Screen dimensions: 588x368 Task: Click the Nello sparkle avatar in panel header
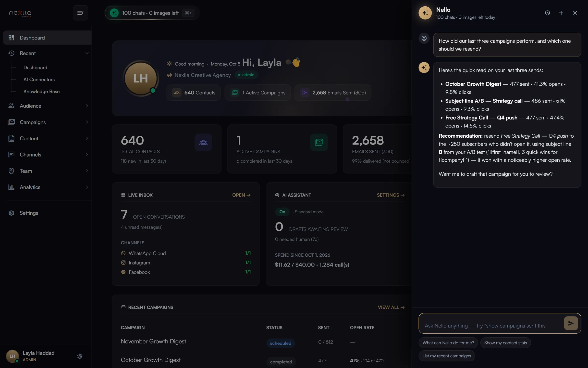pos(425,13)
